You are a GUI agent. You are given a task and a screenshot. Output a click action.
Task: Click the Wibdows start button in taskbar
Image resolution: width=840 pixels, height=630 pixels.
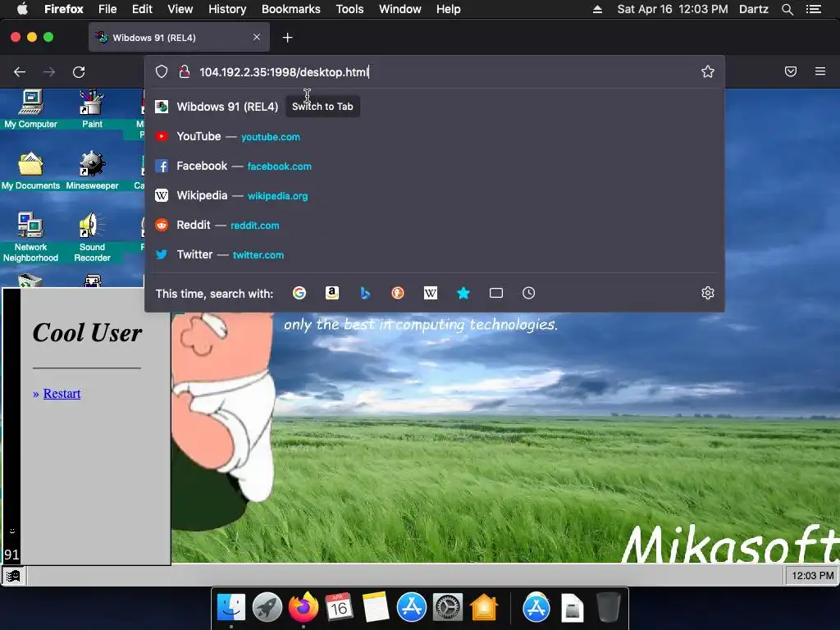point(13,576)
